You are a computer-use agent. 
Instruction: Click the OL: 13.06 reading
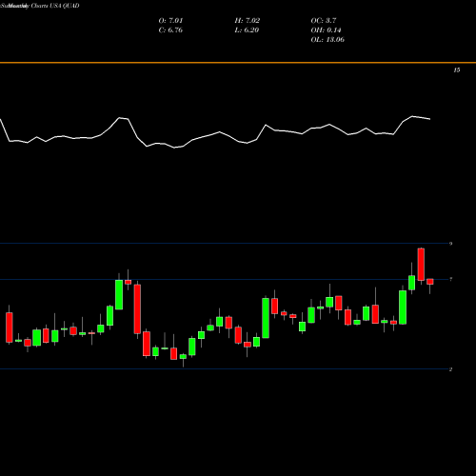click(x=327, y=40)
